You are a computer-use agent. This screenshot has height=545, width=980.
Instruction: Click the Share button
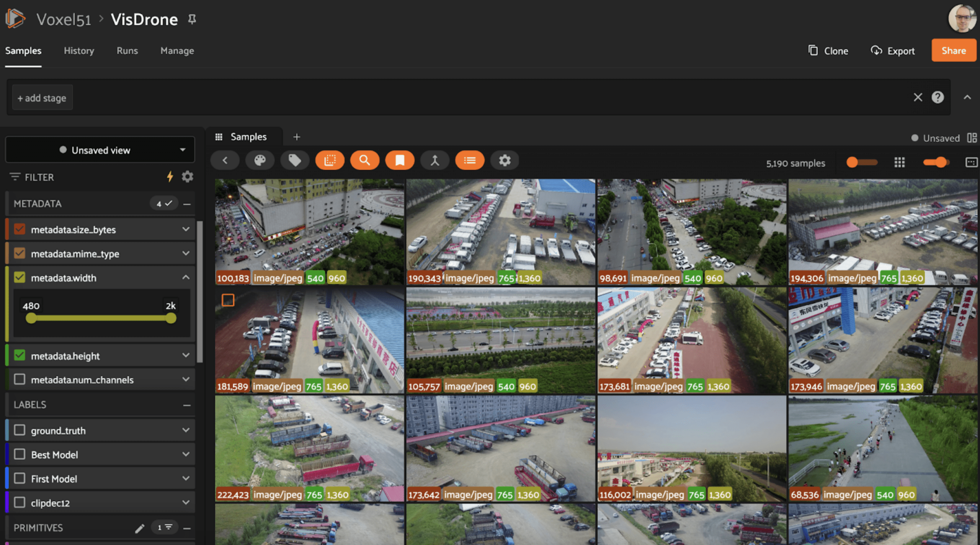coord(954,51)
